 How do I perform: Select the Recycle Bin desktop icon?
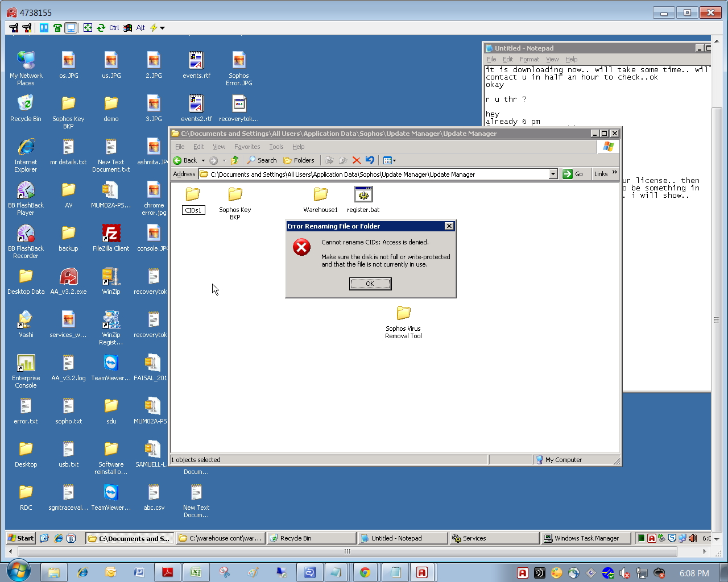[26, 109]
